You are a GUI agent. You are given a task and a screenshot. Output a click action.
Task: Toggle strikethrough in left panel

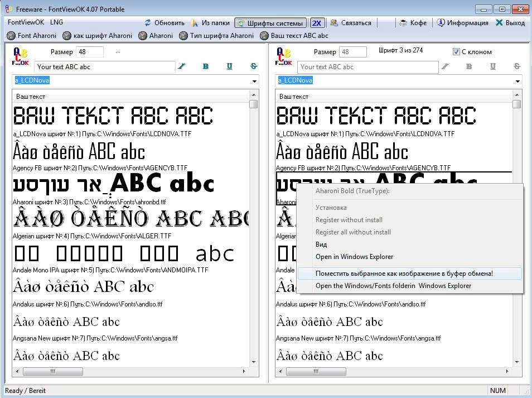(254, 66)
